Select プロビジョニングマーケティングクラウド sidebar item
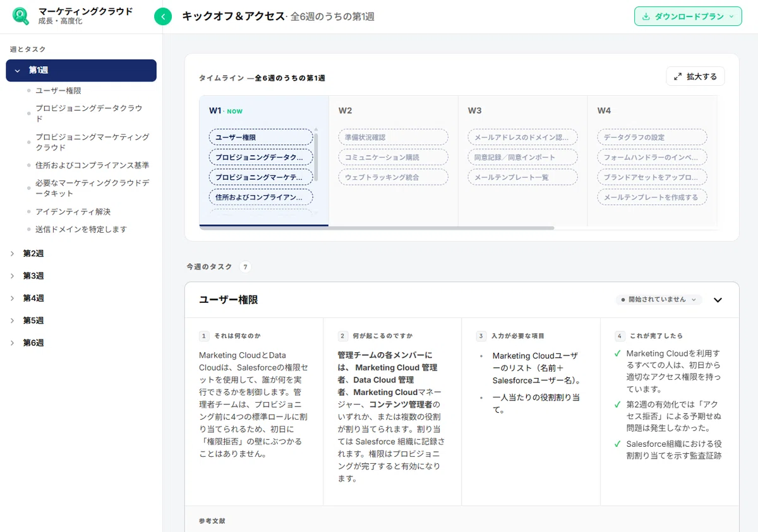 click(x=92, y=142)
